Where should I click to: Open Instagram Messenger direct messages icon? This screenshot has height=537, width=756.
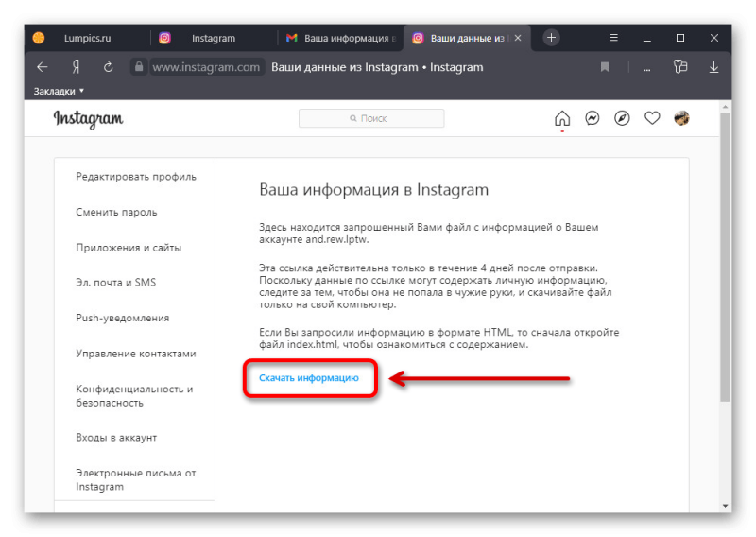[593, 118]
